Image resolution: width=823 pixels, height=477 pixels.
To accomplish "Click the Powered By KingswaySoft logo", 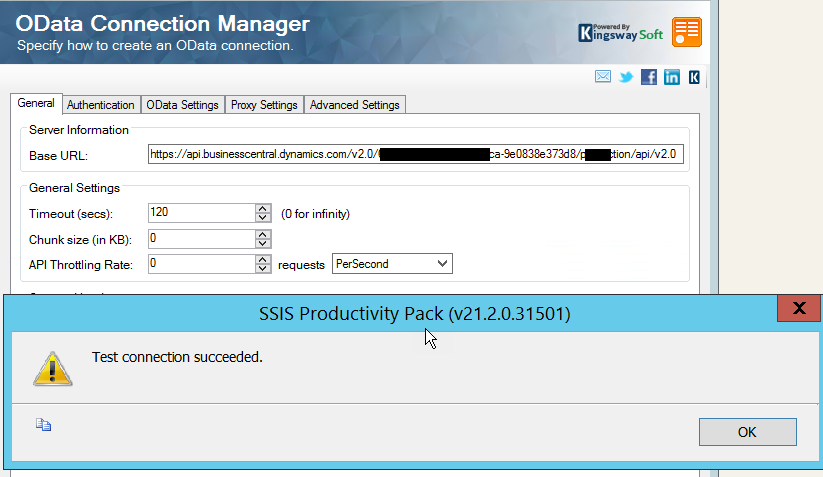I will pos(620,33).
